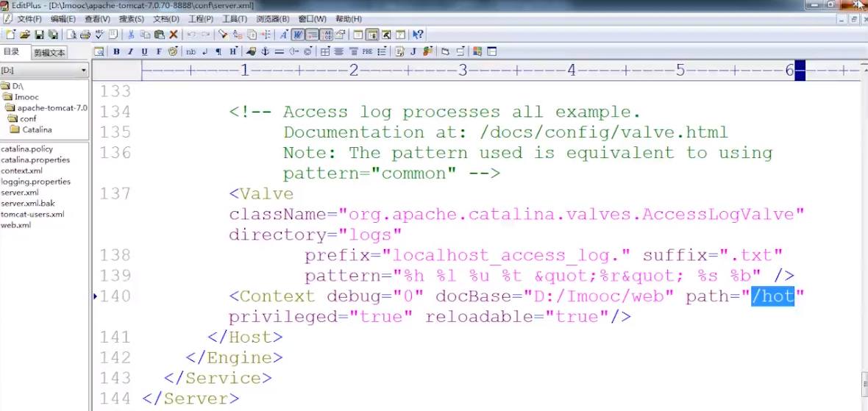
Task: Select the Catalina folder
Action: click(37, 130)
